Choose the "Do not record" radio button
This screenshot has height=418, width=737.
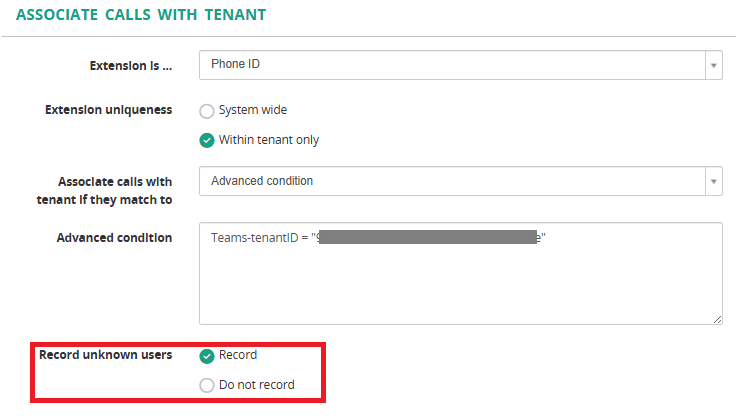pyautogui.click(x=207, y=385)
